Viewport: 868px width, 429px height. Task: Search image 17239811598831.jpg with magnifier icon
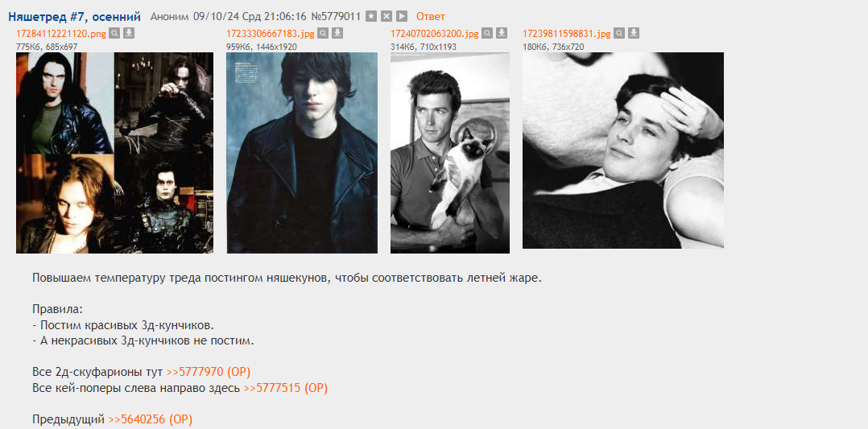coord(619,33)
